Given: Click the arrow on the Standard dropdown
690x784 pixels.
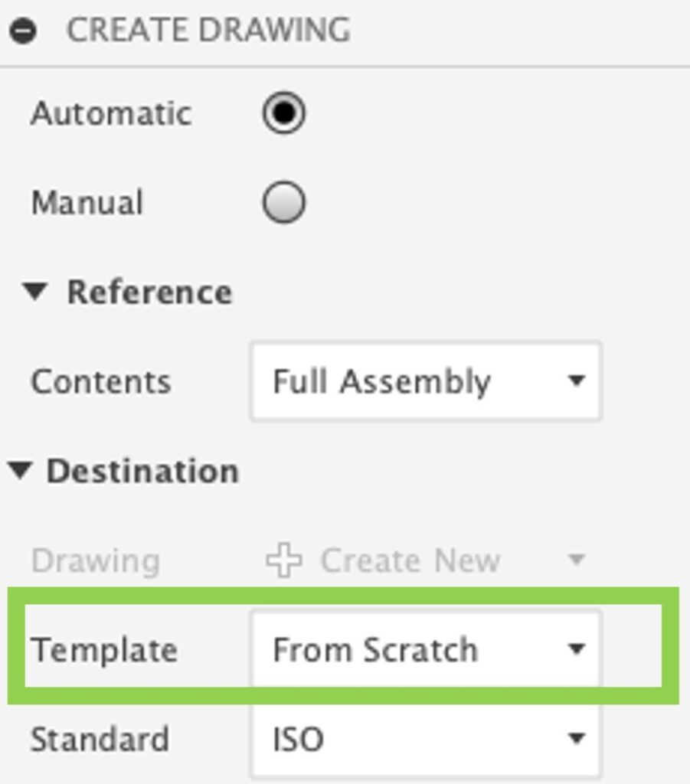Looking at the screenshot, I should (x=576, y=740).
